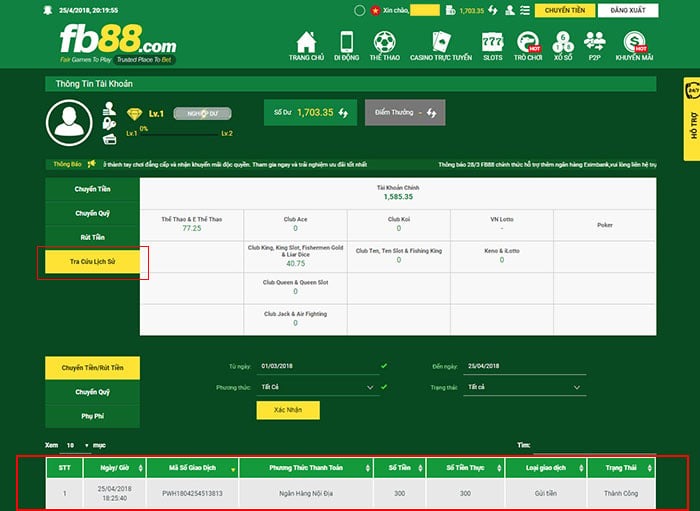Click the Xác Nhận confirm button
The height and width of the screenshot is (511, 700).
(288, 410)
